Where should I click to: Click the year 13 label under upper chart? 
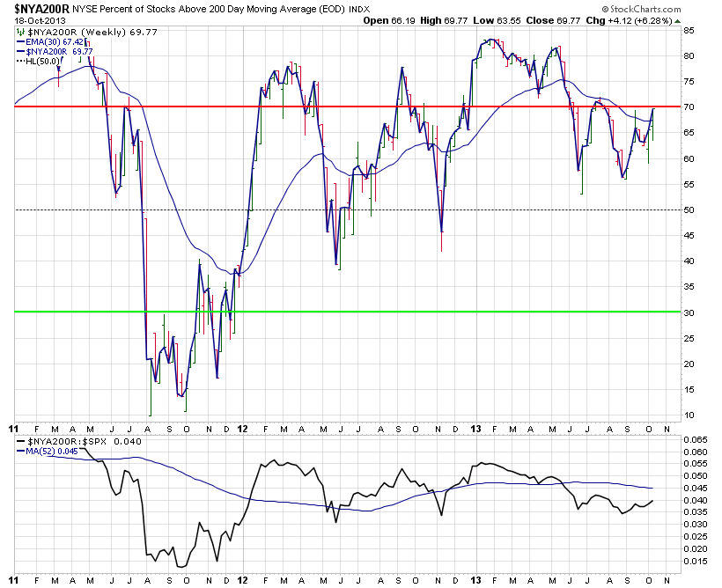[475, 430]
